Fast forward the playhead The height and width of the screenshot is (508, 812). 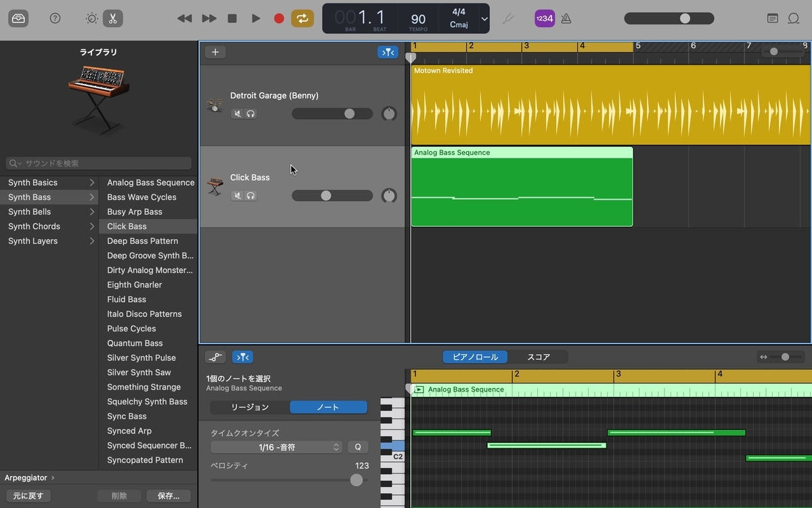tap(209, 18)
